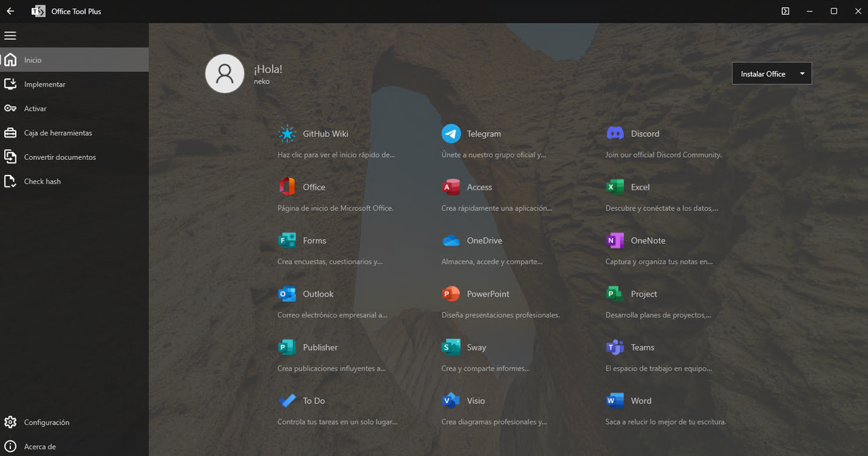Click 'Crea diagramas profesionales y...' text
This screenshot has width=868, height=456.
(494, 422)
